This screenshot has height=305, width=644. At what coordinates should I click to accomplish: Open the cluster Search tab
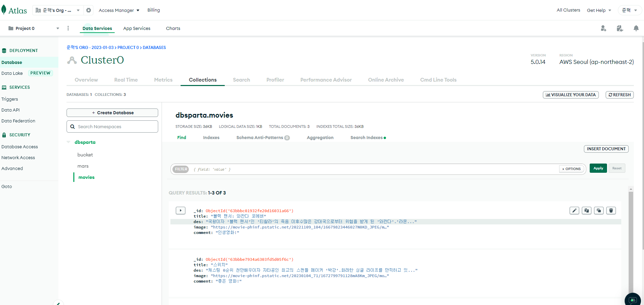241,80
